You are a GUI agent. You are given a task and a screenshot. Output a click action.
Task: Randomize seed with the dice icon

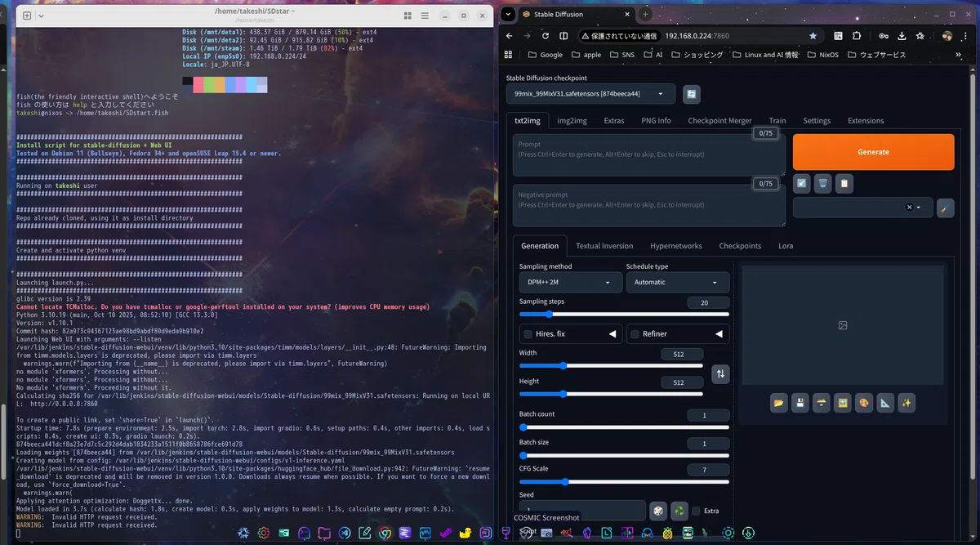658,511
